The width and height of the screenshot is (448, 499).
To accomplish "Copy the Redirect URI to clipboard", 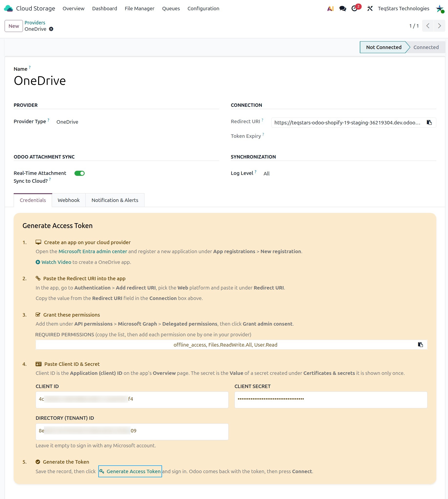I will pos(429,122).
